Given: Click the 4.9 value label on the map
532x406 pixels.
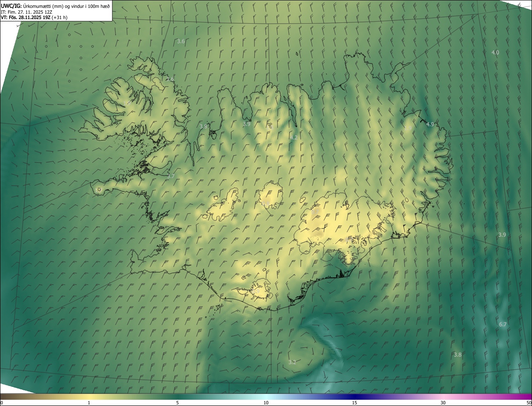Looking at the screenshot, I should tap(430, 124).
